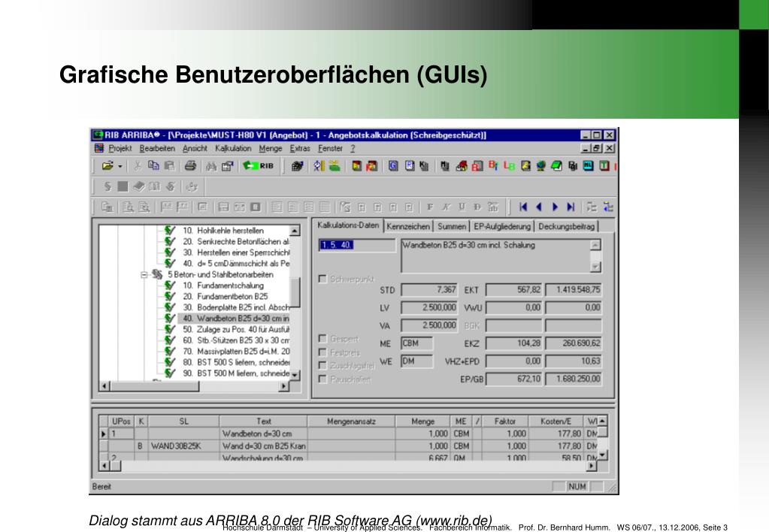769x532 pixels.
Task: Toggle the Festpreis checkbox
Action: coord(322,352)
